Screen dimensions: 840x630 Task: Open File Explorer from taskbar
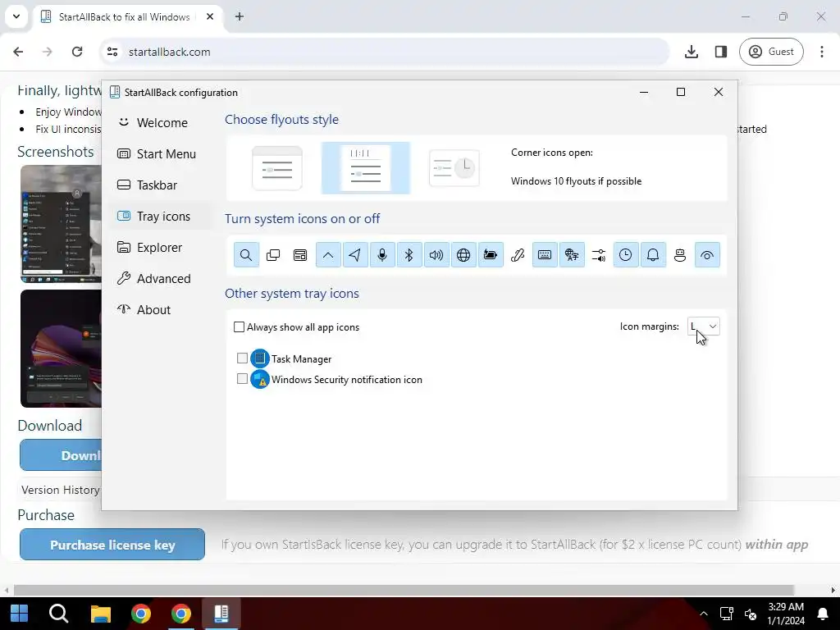pyautogui.click(x=100, y=614)
